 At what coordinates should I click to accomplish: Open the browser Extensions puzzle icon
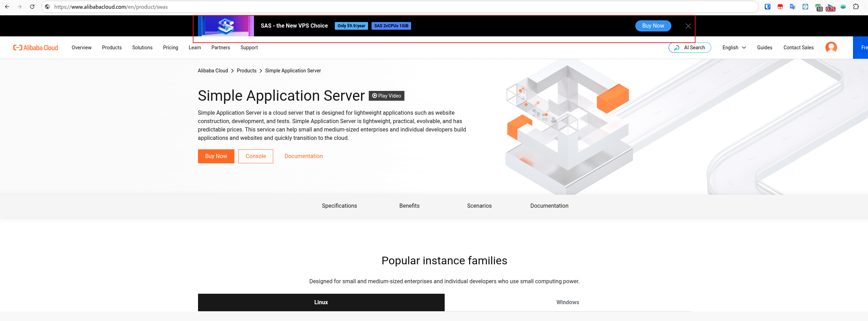pos(856,7)
